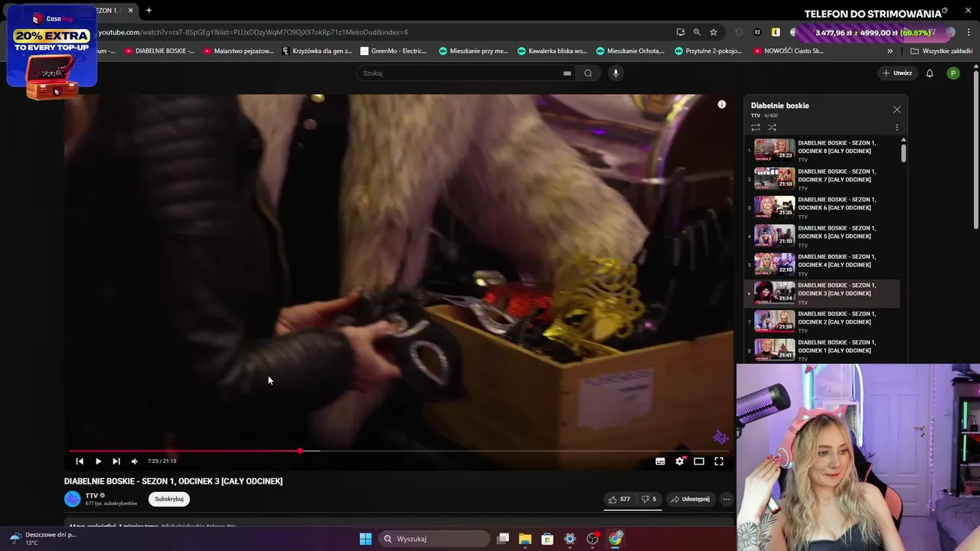
Task: Click the video progress bar scrubber
Action: click(x=300, y=451)
